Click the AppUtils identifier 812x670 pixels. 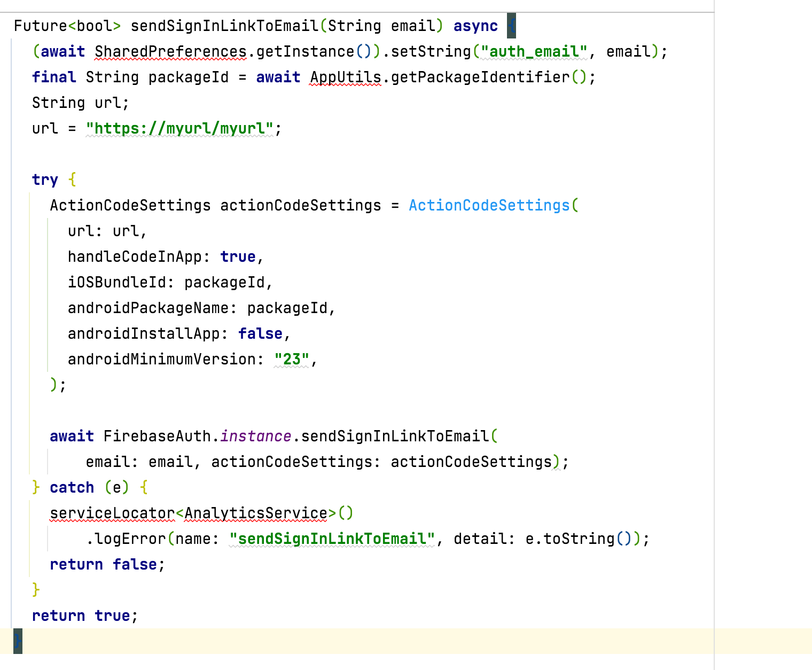(346, 77)
